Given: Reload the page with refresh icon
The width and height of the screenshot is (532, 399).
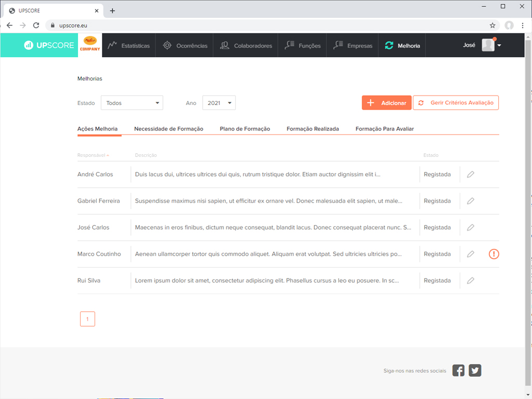Looking at the screenshot, I should tap(36, 25).
